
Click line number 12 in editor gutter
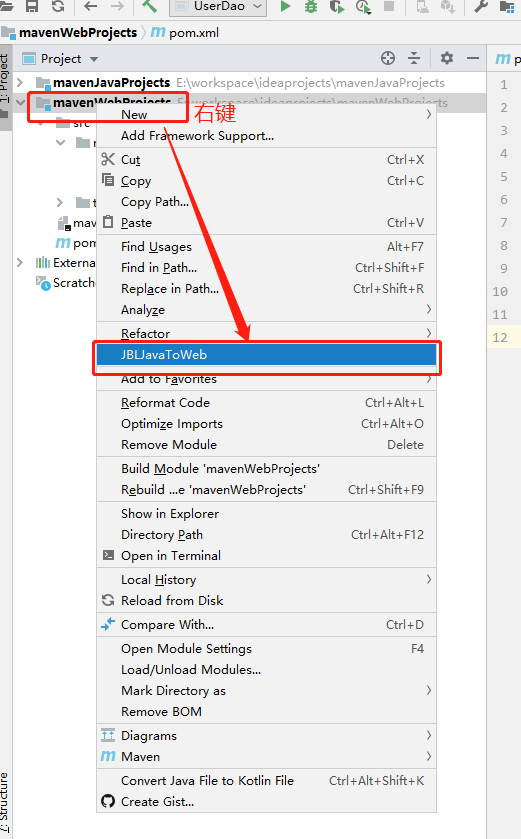click(500, 338)
